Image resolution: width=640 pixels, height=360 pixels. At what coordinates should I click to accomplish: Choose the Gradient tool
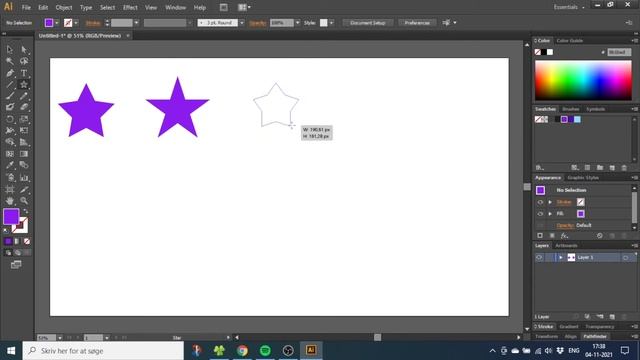coord(24,154)
